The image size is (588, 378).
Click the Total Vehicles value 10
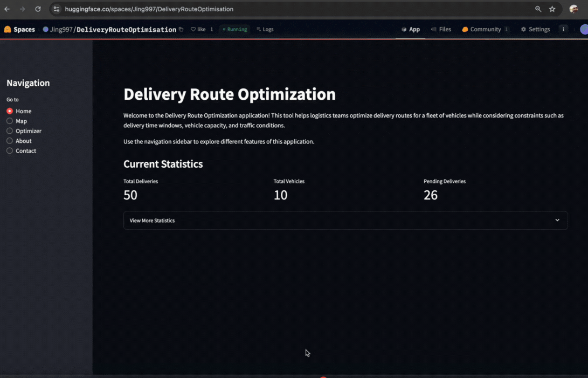(280, 195)
